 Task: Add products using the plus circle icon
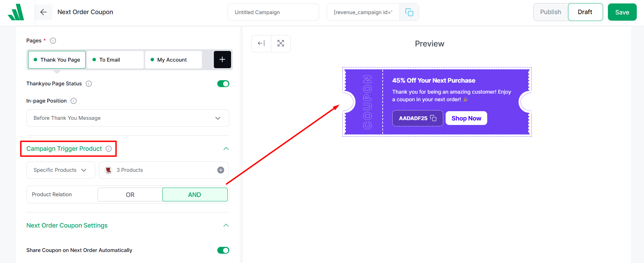pyautogui.click(x=221, y=170)
